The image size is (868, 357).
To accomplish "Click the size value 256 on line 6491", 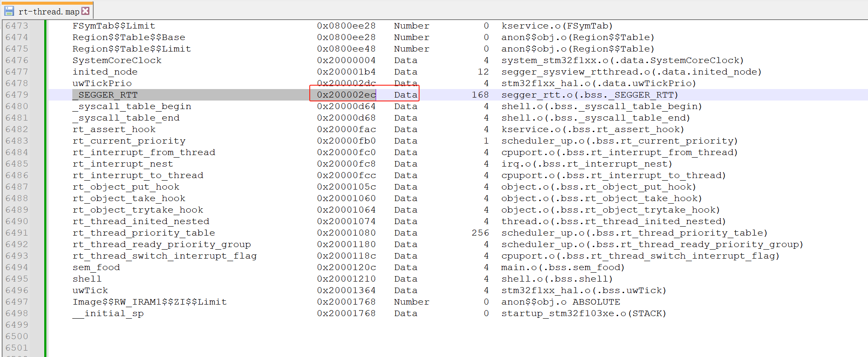I will tap(480, 233).
